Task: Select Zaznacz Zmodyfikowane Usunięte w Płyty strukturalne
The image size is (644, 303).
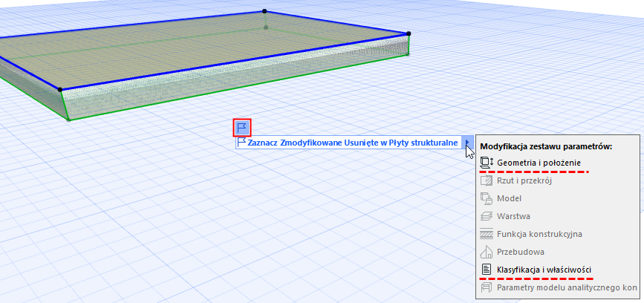Action: point(352,143)
